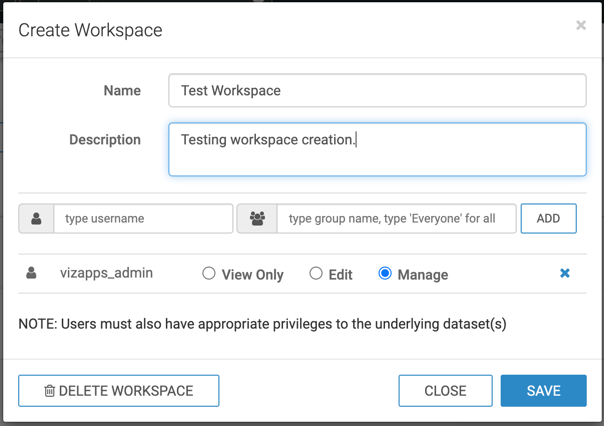This screenshot has width=604, height=426.
Task: Click the group icon beside group name field
Action: [x=257, y=218]
